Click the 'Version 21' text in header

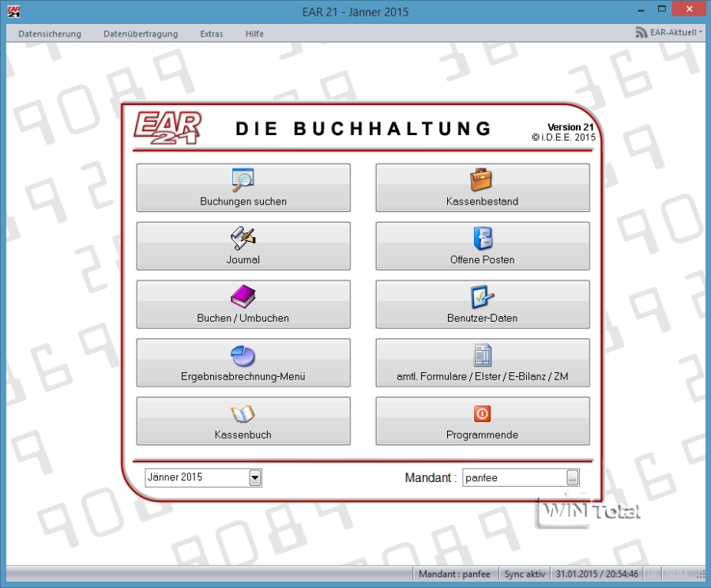pyautogui.click(x=570, y=127)
